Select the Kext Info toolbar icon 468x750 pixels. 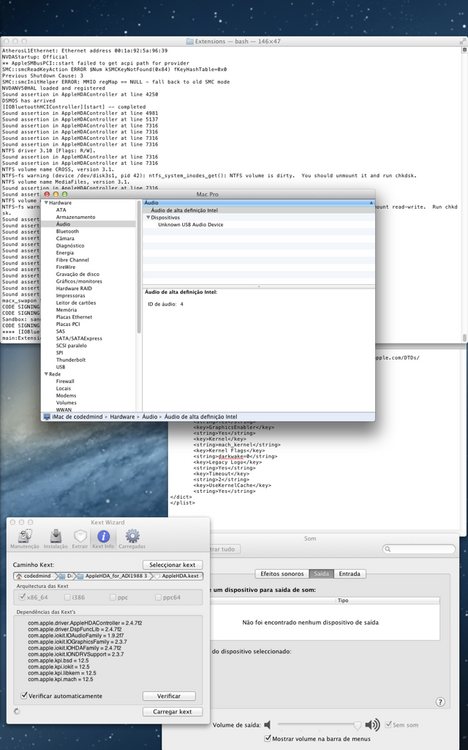[103, 539]
